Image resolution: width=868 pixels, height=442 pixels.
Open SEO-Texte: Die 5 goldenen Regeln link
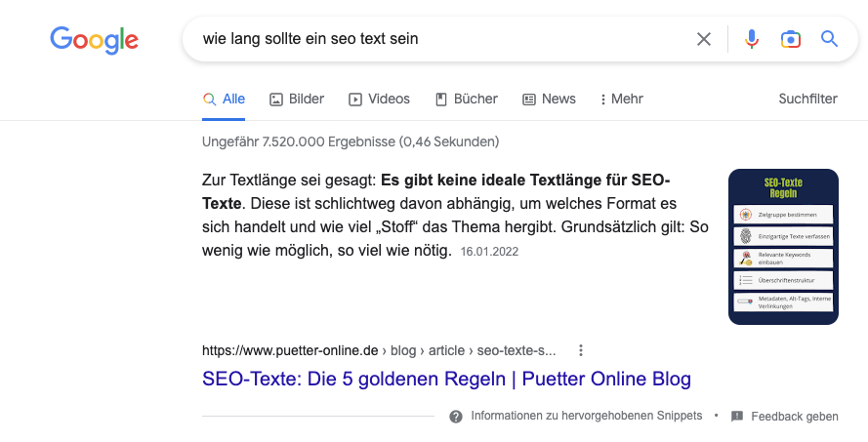pyautogui.click(x=446, y=379)
